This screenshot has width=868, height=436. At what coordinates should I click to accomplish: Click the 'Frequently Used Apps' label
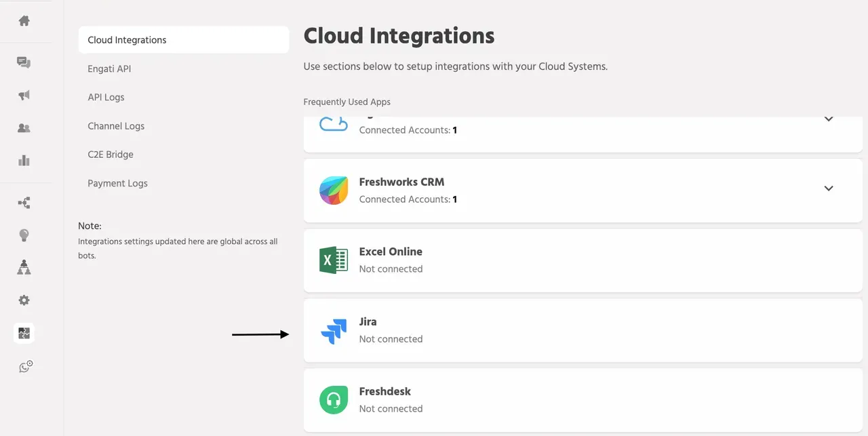click(347, 102)
